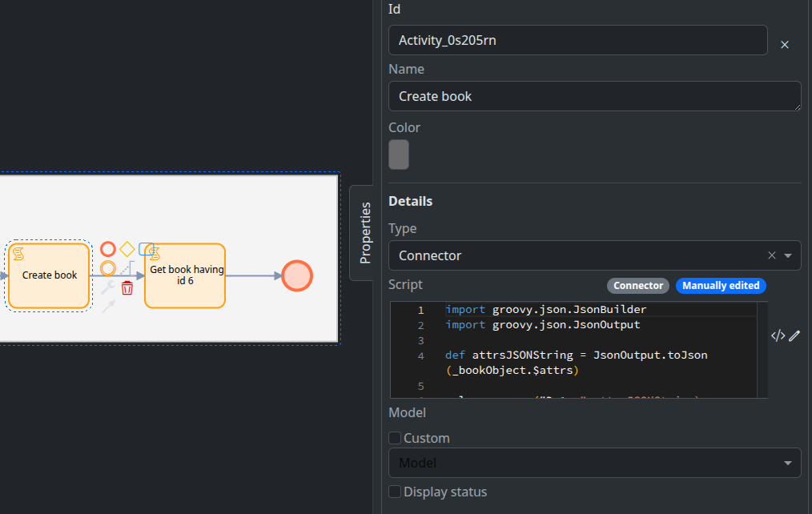This screenshot has width=812, height=514.
Task: Delete Create book task with trash icon
Action: tap(127, 288)
